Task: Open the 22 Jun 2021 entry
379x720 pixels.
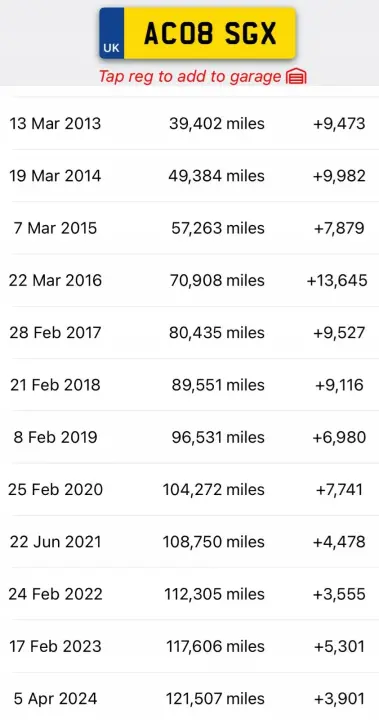Action: (189, 542)
